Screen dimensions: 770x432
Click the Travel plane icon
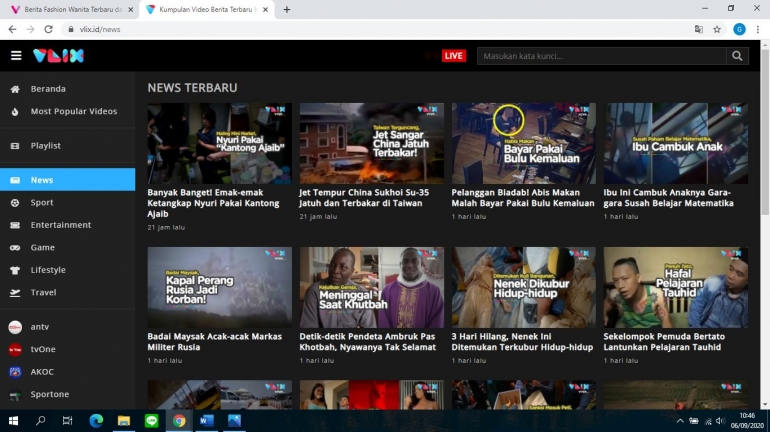point(15,293)
